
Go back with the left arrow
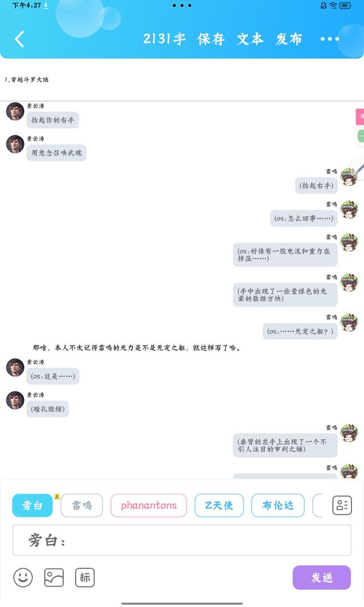click(x=19, y=39)
